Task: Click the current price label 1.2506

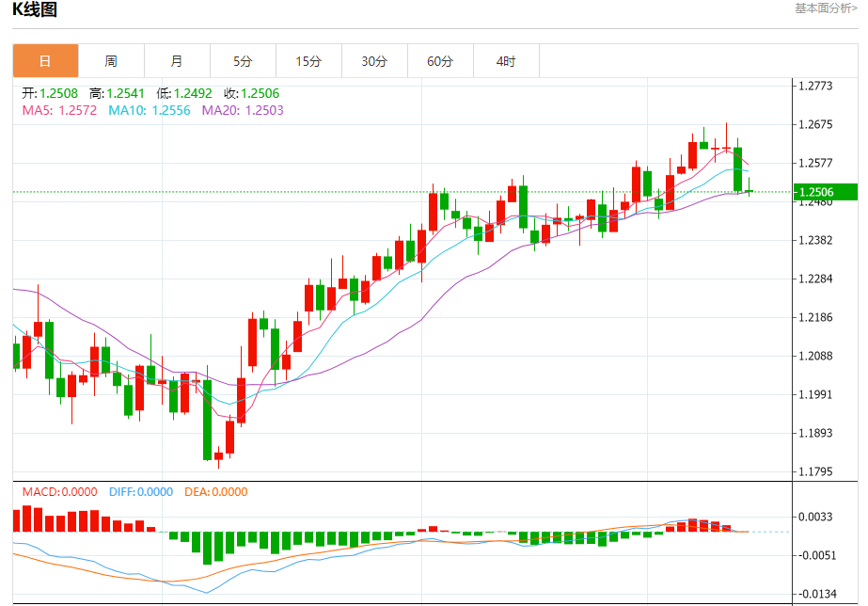Action: (x=826, y=192)
